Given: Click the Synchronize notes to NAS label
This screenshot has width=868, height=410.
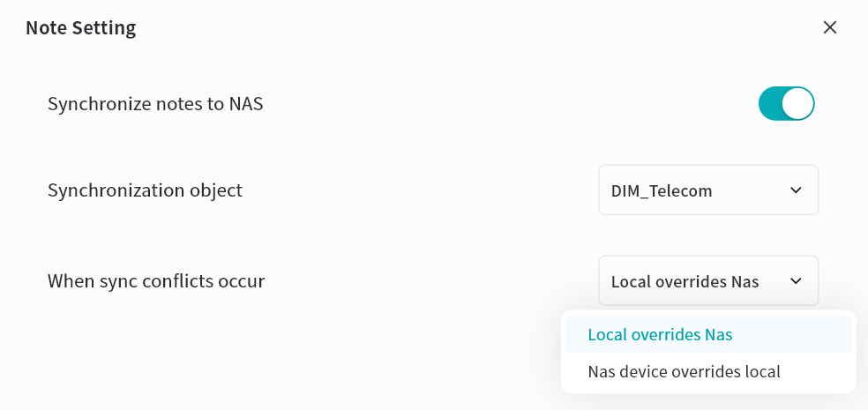Looking at the screenshot, I should [155, 104].
